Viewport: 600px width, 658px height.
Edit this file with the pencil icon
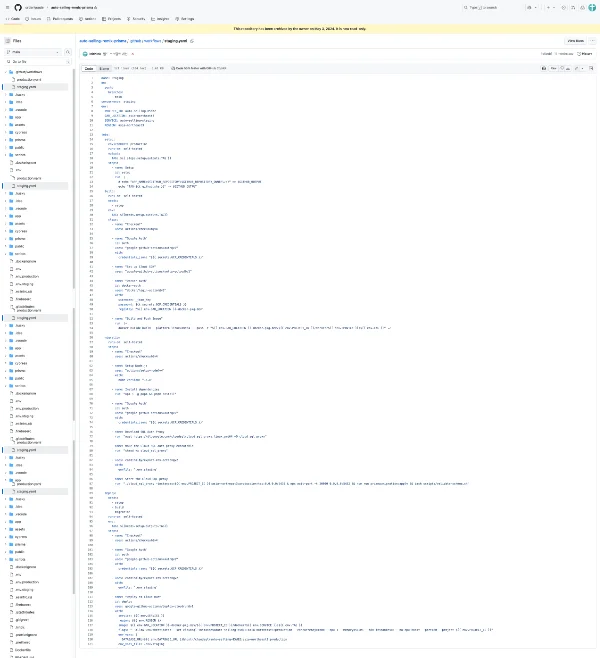pos(577,68)
